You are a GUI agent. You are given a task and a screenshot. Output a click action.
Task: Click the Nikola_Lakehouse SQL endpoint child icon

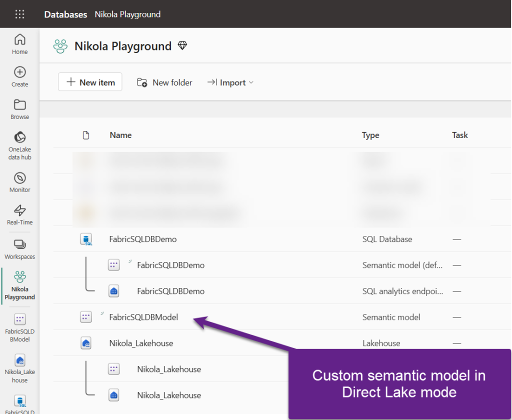pos(113,395)
